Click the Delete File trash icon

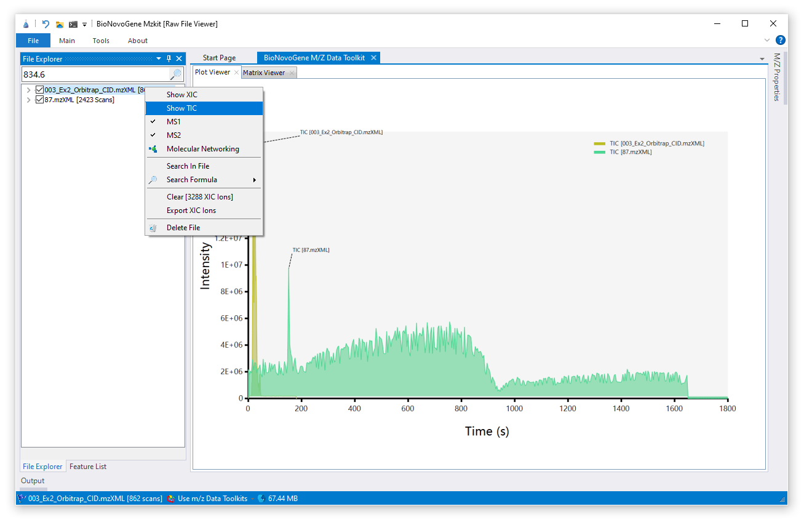(153, 228)
